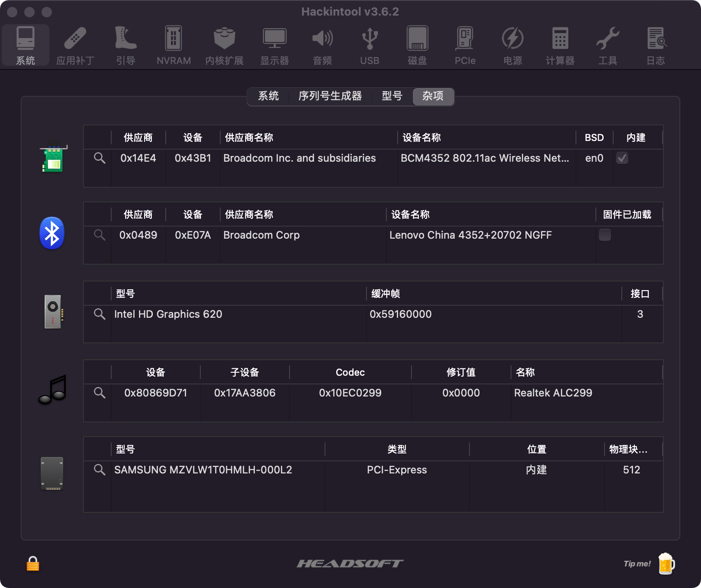This screenshot has width=701, height=588.
Task: Select the Realtek ALC299 name cell
Action: coord(553,393)
